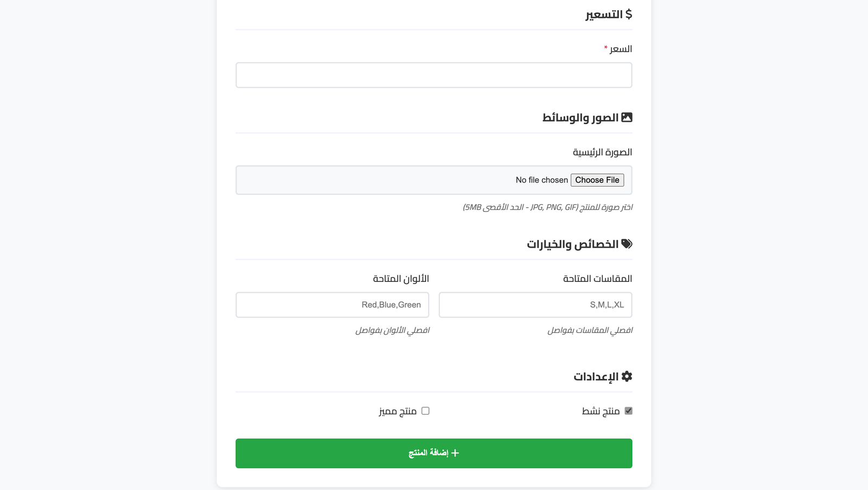The height and width of the screenshot is (490, 868).
Task: Click the افصلي الألوان بفواصل hint text
Action: coord(392,331)
